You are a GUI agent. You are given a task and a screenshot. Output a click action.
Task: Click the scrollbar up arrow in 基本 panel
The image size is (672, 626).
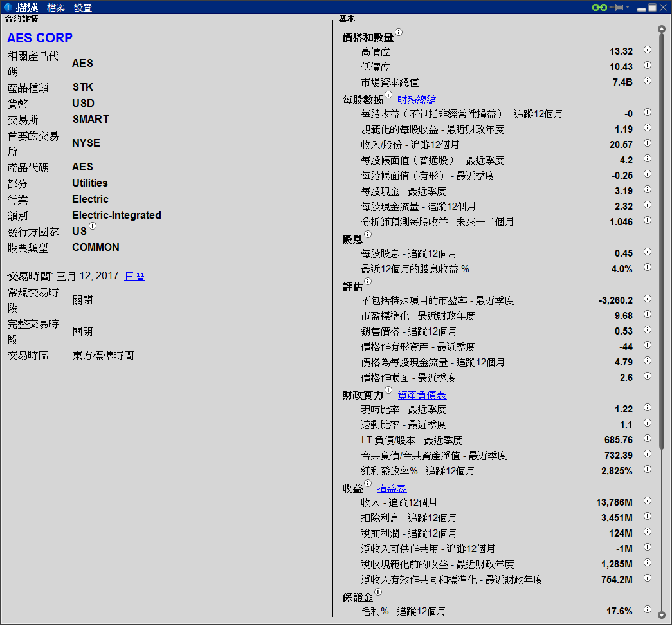pos(662,29)
